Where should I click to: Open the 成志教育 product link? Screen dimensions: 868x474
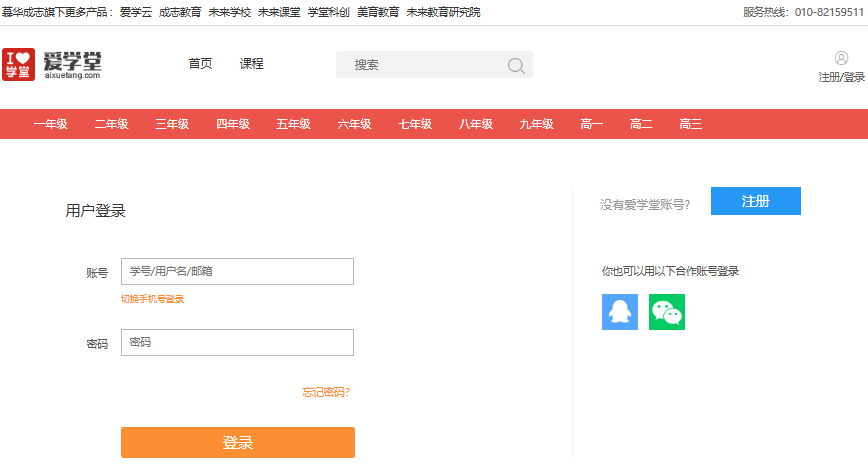point(180,12)
